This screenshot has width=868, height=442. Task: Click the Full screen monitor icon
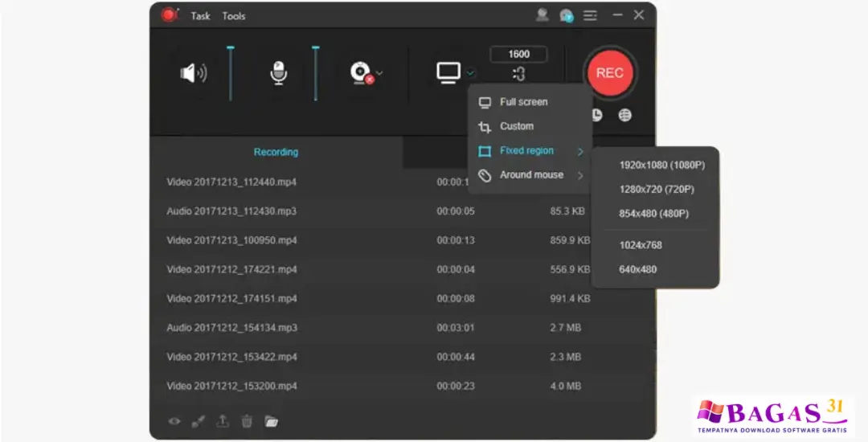coord(485,102)
